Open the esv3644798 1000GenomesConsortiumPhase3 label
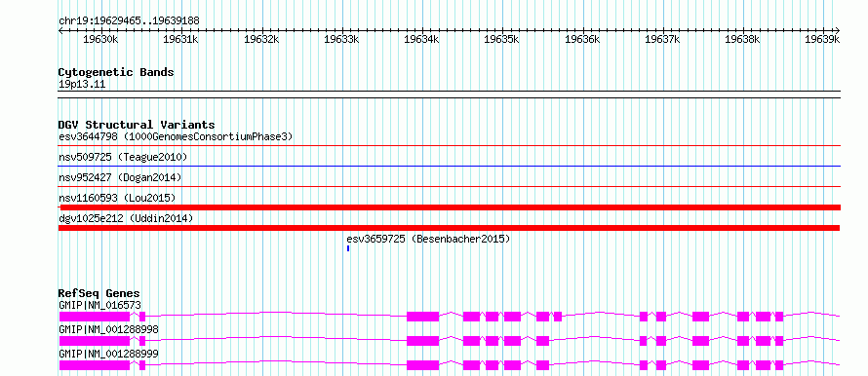This screenshot has width=868, height=376. (x=176, y=136)
